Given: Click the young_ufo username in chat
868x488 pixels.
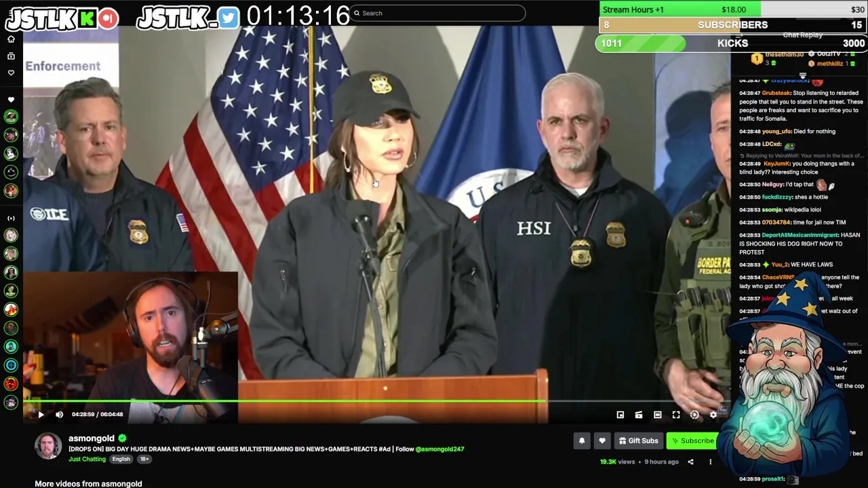Looking at the screenshot, I should tap(776, 131).
